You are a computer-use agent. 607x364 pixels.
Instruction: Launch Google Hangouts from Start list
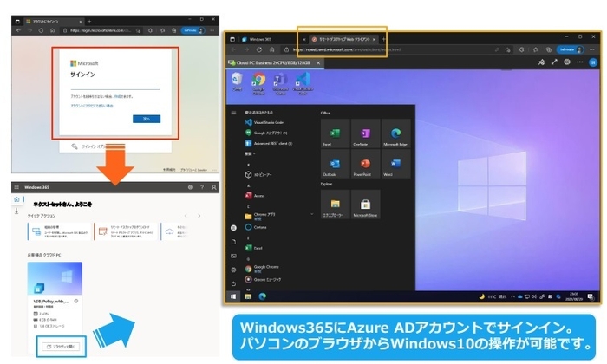pos(266,133)
